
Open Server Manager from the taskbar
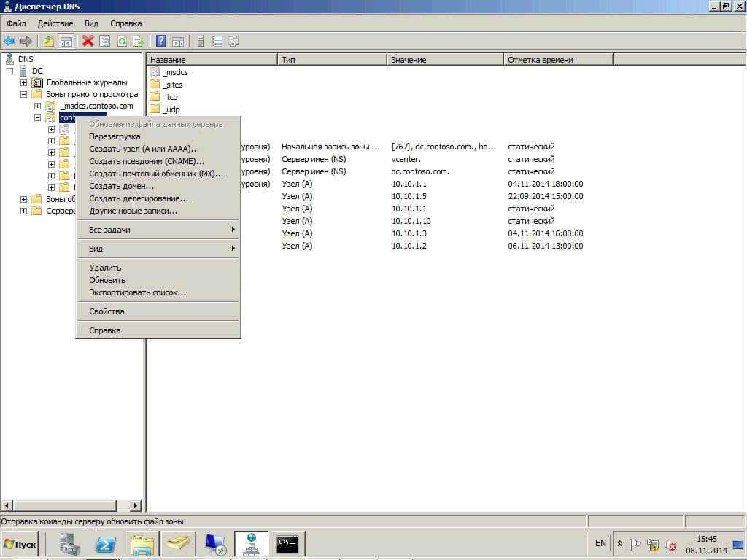click(70, 544)
